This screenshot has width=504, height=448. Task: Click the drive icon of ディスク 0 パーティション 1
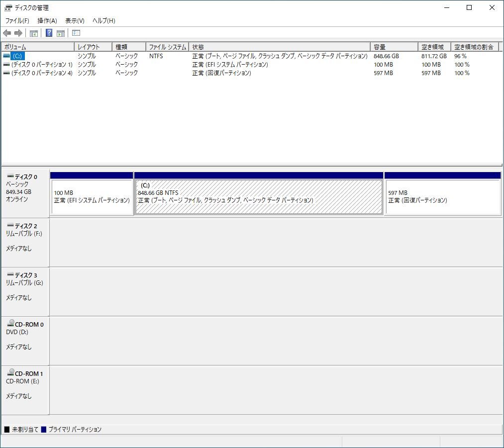click(6, 65)
